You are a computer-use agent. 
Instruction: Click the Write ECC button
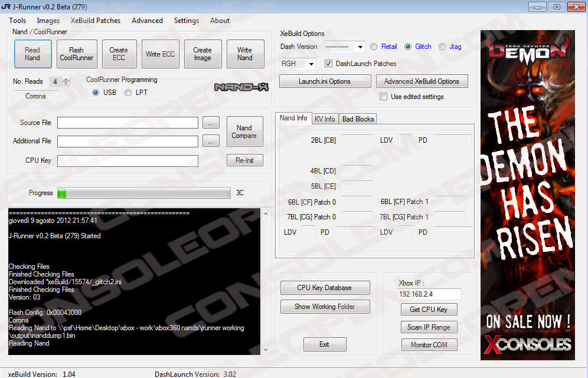point(160,54)
